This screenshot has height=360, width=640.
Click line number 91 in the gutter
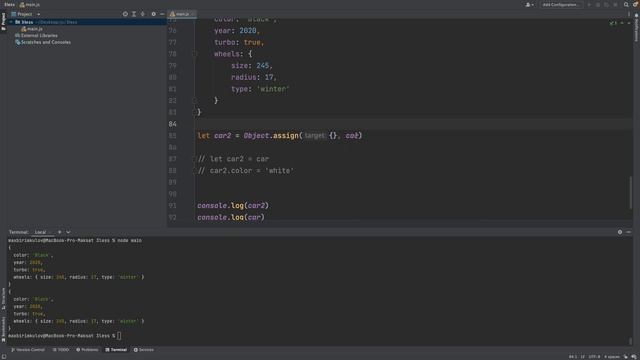coord(173,206)
